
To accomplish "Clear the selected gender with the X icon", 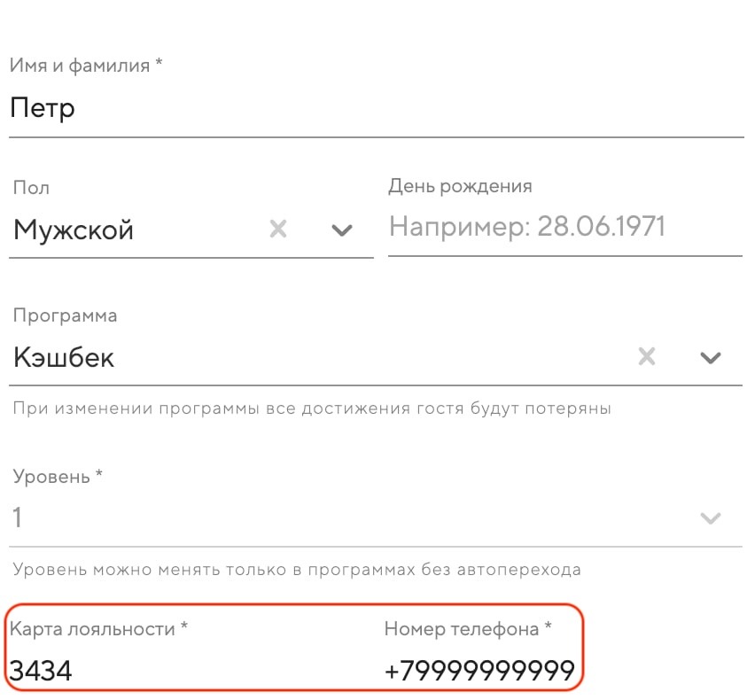I will pos(278,230).
